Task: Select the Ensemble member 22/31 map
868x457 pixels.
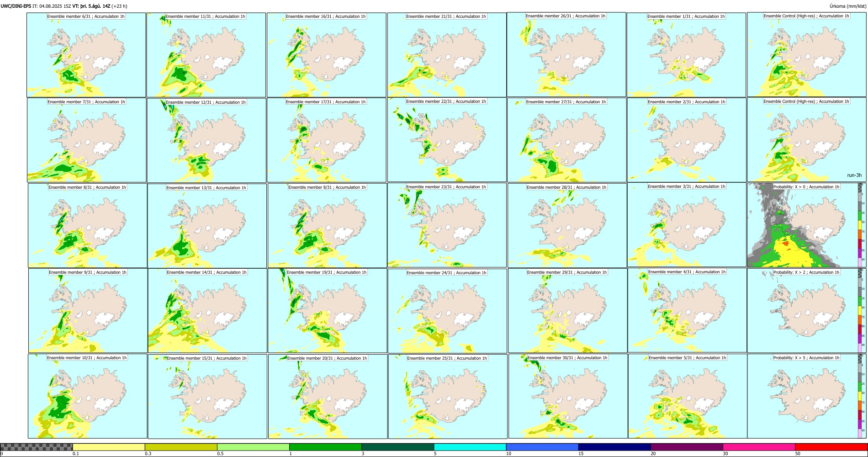Action: (x=447, y=140)
